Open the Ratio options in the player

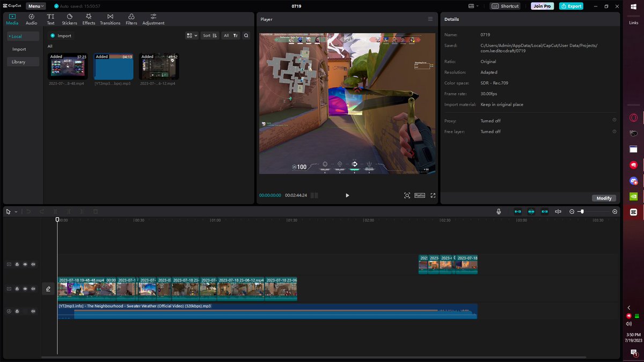coord(420,195)
